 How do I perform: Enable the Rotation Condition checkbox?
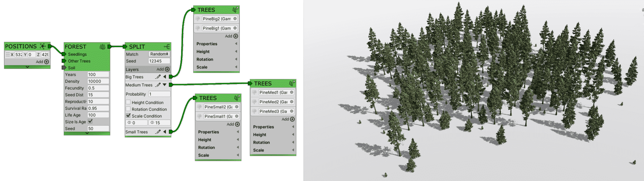click(x=128, y=109)
